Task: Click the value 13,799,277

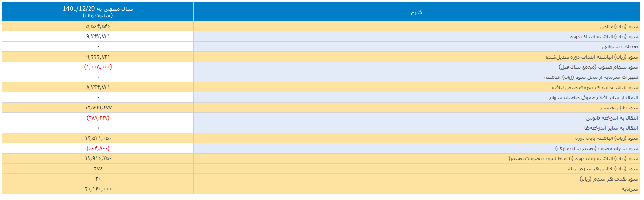Action: [x=98, y=108]
